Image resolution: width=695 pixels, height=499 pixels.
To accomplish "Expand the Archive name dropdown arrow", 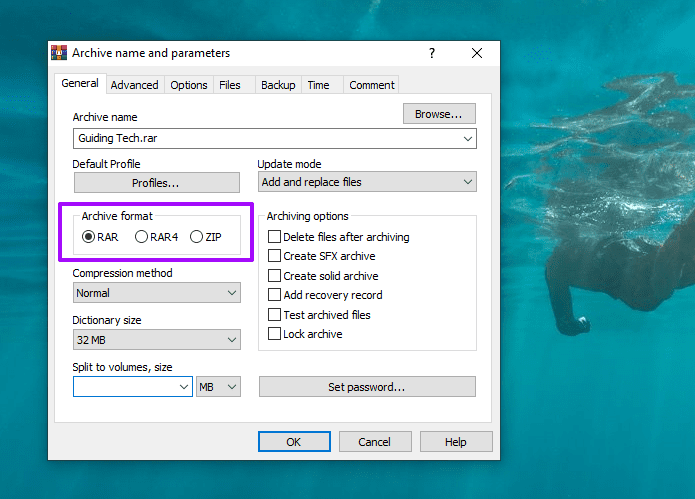I will point(468,139).
